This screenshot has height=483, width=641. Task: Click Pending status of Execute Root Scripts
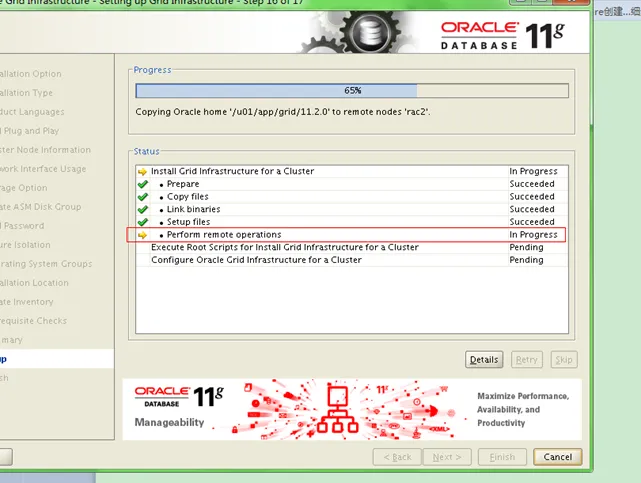(x=526, y=247)
